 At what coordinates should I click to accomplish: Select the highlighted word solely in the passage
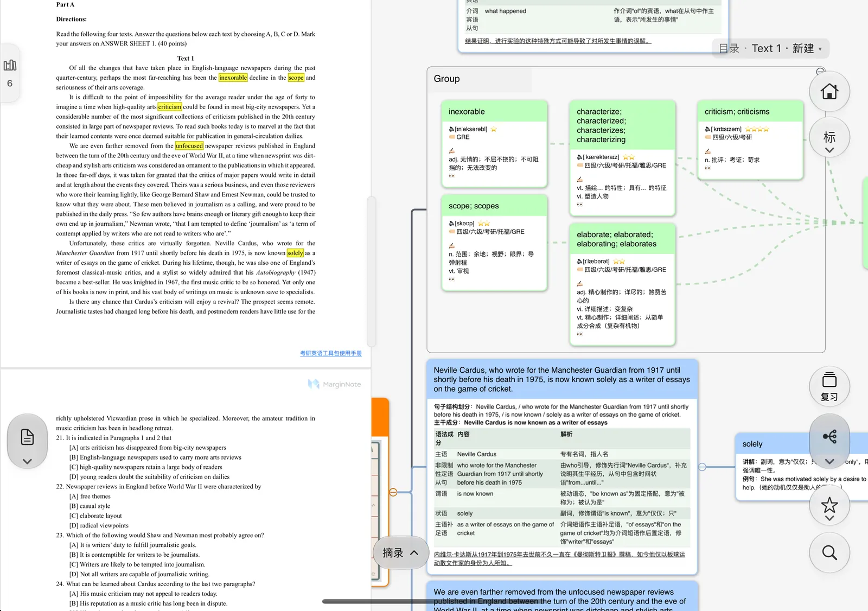click(295, 253)
